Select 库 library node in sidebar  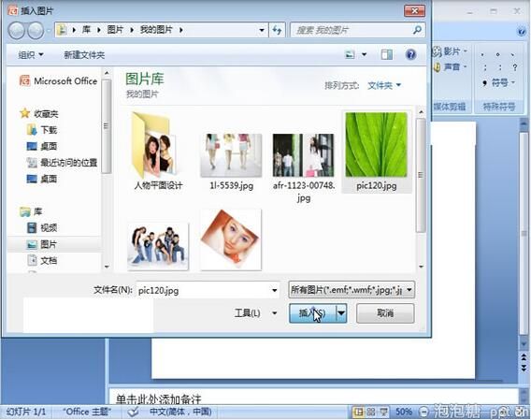pyautogui.click(x=31, y=211)
